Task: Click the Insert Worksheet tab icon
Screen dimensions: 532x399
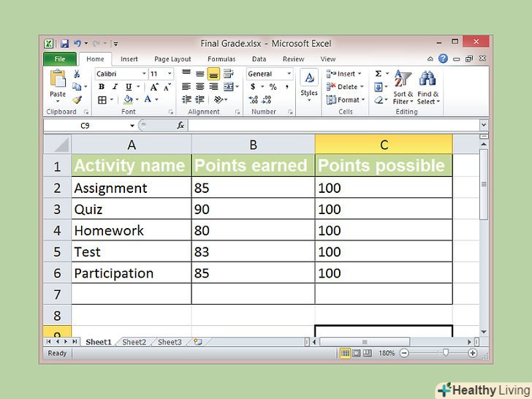Action: point(198,342)
